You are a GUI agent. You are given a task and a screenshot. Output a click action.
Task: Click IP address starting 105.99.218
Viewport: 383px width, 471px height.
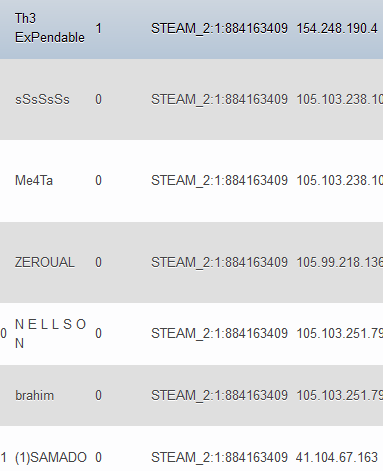[x=340, y=262]
